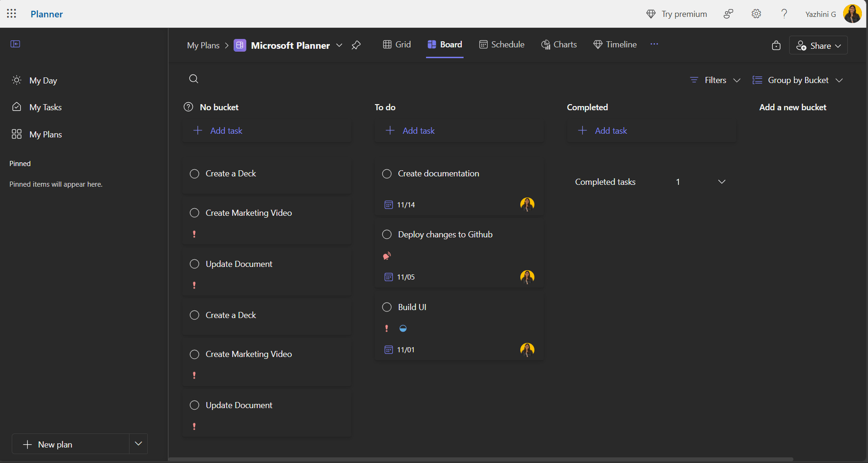The width and height of the screenshot is (868, 463).
Task: Click the three-dots more views icon
Action: [x=654, y=44]
